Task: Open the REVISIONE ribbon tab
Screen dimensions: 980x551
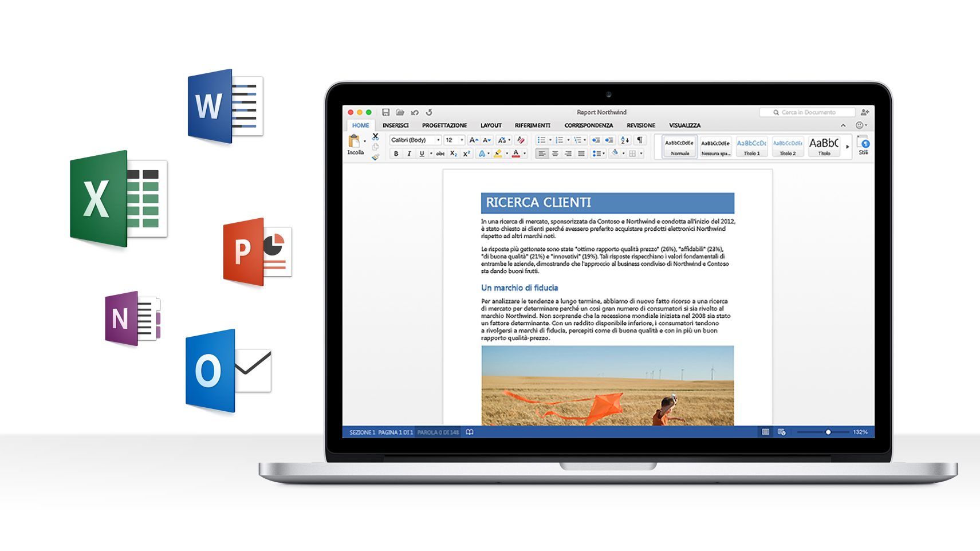Action: click(640, 125)
